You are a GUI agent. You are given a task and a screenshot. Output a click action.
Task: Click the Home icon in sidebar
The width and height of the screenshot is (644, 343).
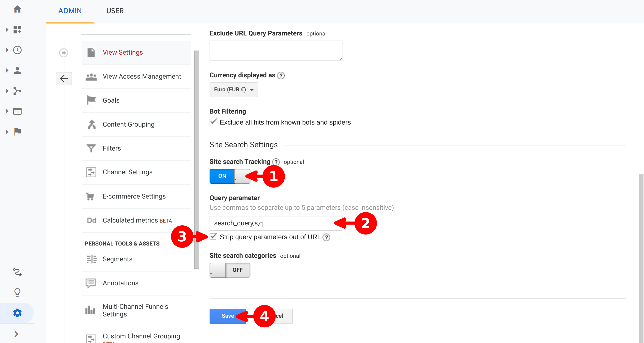(x=17, y=9)
